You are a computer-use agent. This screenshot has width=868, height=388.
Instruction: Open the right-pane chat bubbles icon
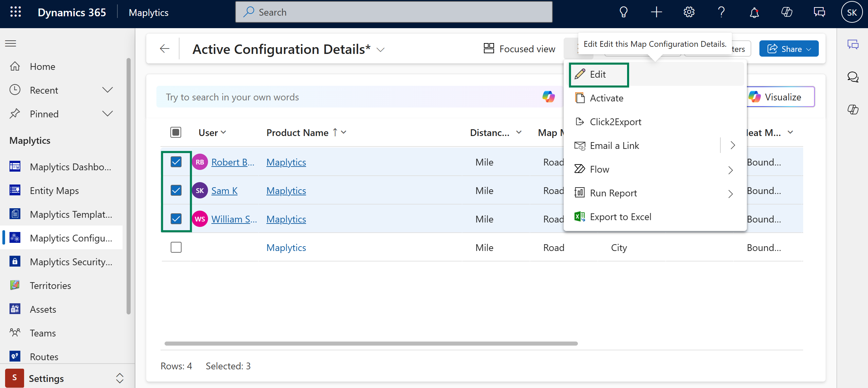(x=853, y=77)
